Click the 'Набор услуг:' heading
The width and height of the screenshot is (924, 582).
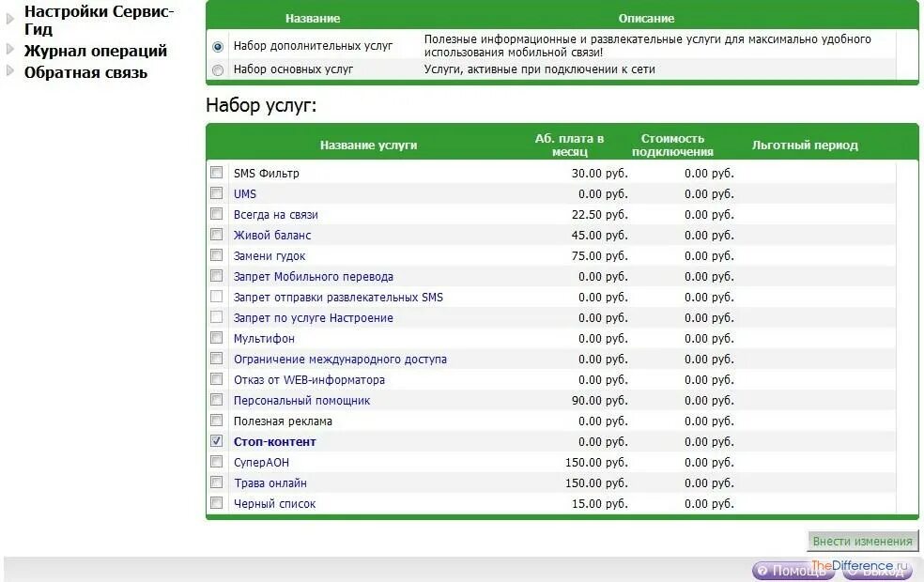261,105
